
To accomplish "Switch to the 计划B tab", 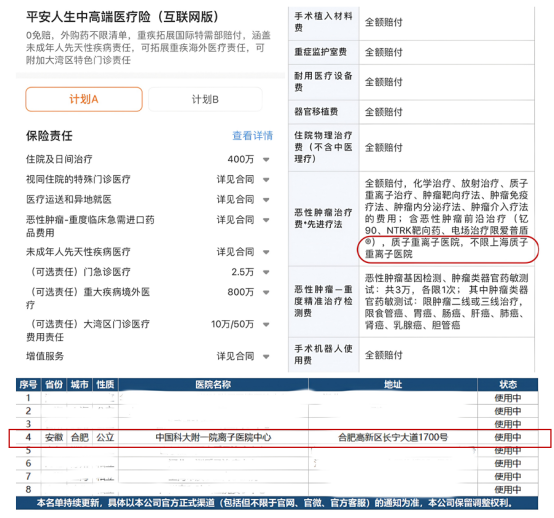I will coord(205,99).
